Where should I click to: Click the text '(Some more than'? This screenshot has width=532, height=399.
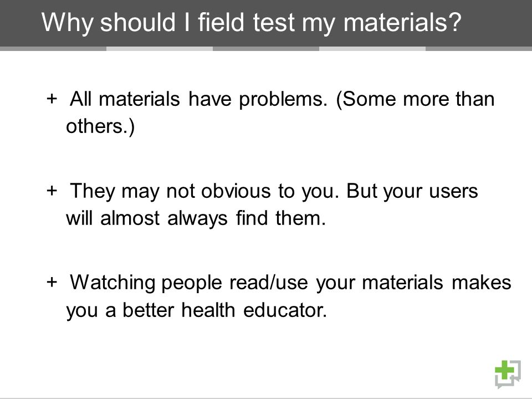pos(415,99)
